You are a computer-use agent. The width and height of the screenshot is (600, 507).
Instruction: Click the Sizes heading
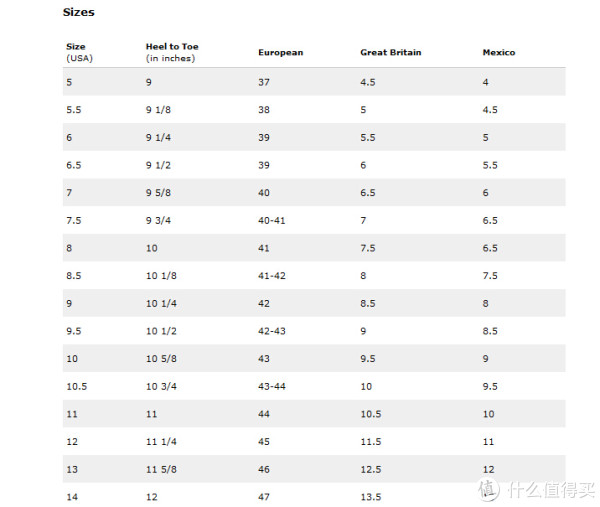(x=78, y=12)
